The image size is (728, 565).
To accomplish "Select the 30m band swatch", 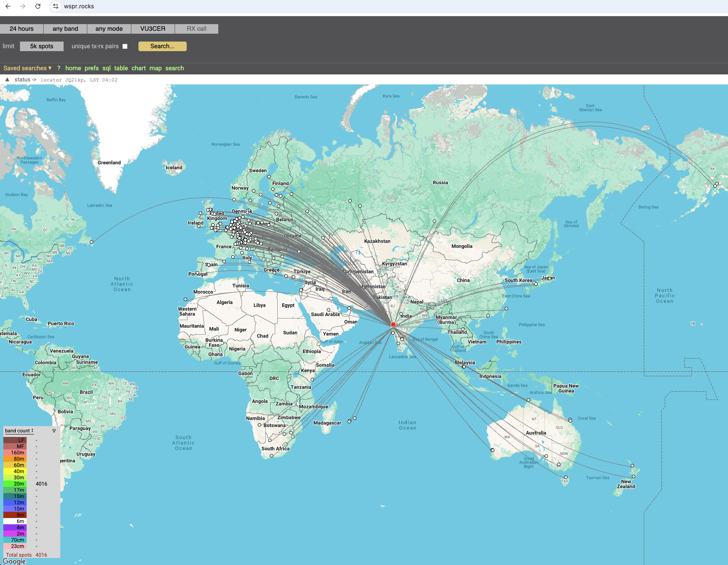I will [x=15, y=478].
